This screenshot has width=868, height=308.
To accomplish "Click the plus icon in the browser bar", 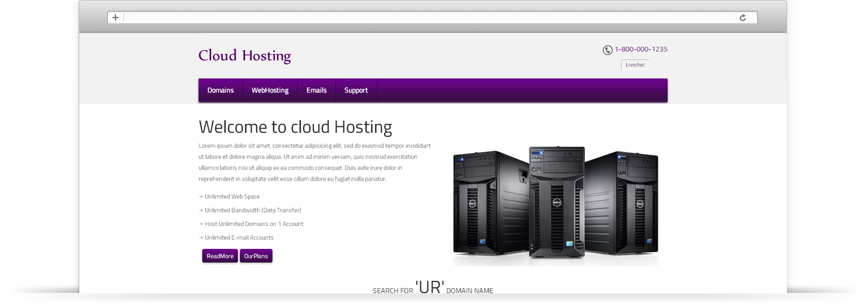I will coord(116,18).
